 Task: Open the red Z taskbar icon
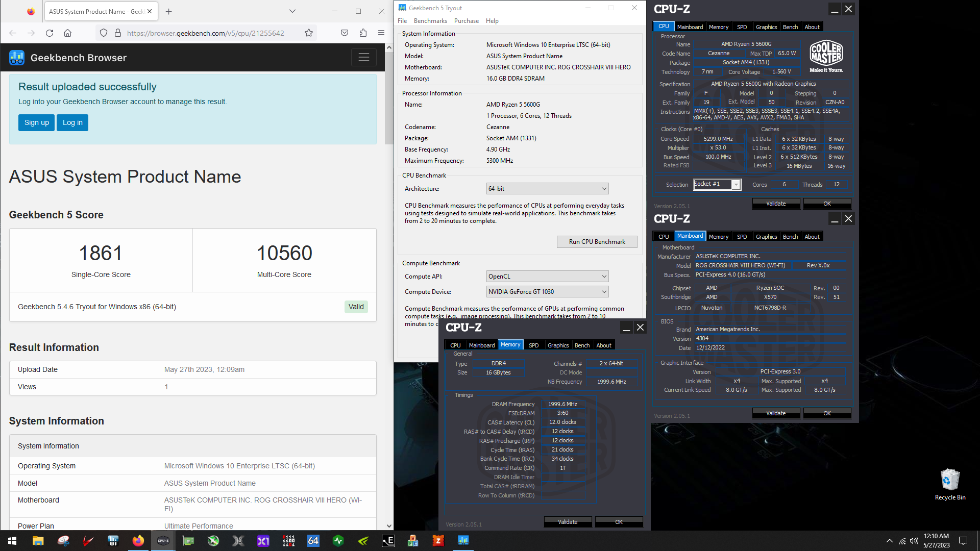click(438, 541)
